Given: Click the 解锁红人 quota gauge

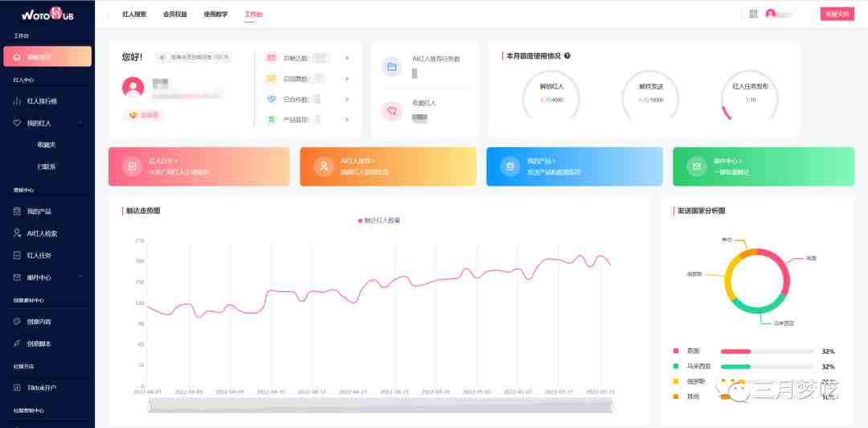Looking at the screenshot, I should point(551,93).
